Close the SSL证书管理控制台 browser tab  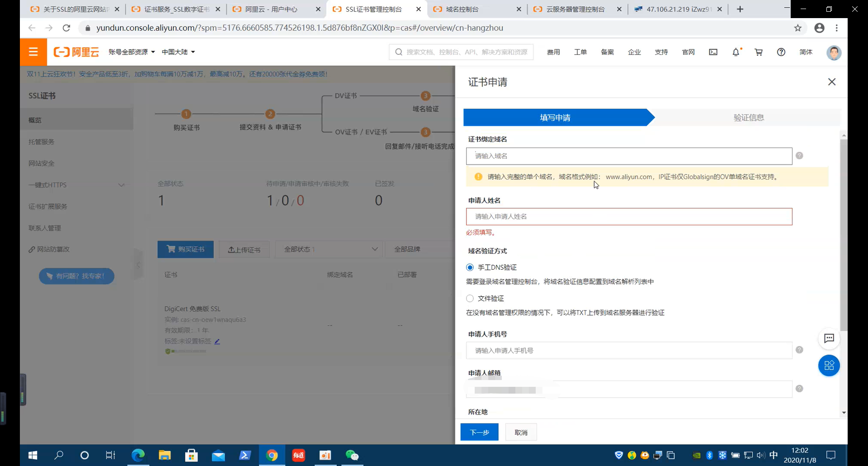point(419,9)
